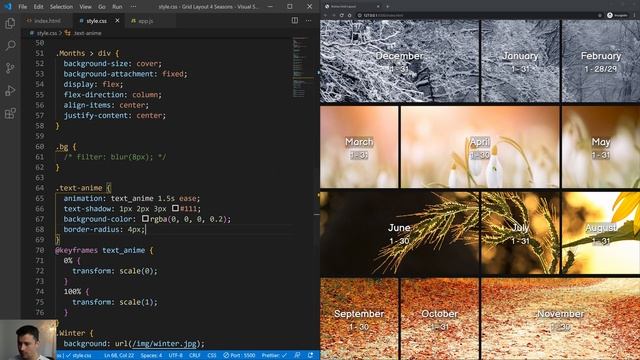The image size is (640, 360).
Task: Open browser home page button
Action: tap(350, 15)
